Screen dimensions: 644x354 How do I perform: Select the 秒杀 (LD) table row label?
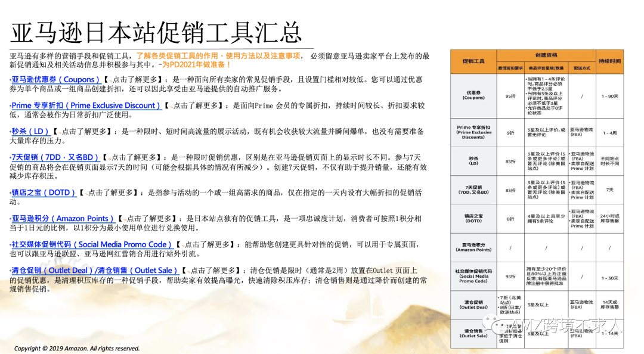point(473,160)
